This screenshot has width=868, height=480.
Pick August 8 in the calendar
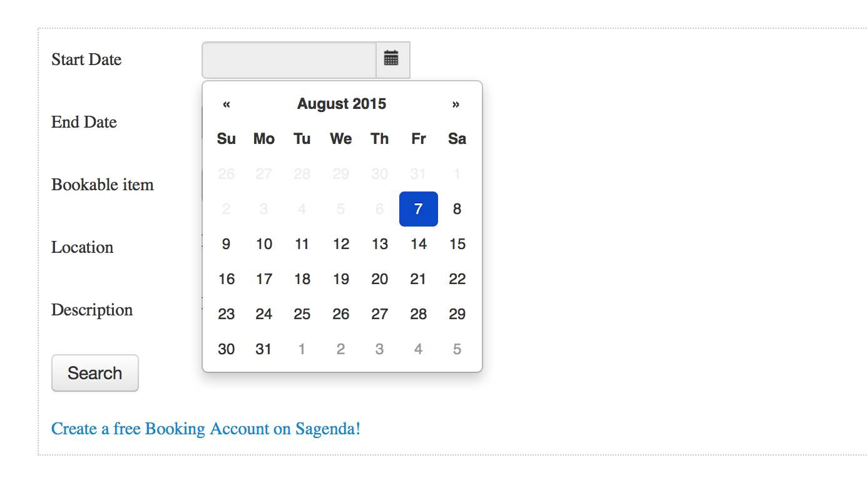pos(457,209)
